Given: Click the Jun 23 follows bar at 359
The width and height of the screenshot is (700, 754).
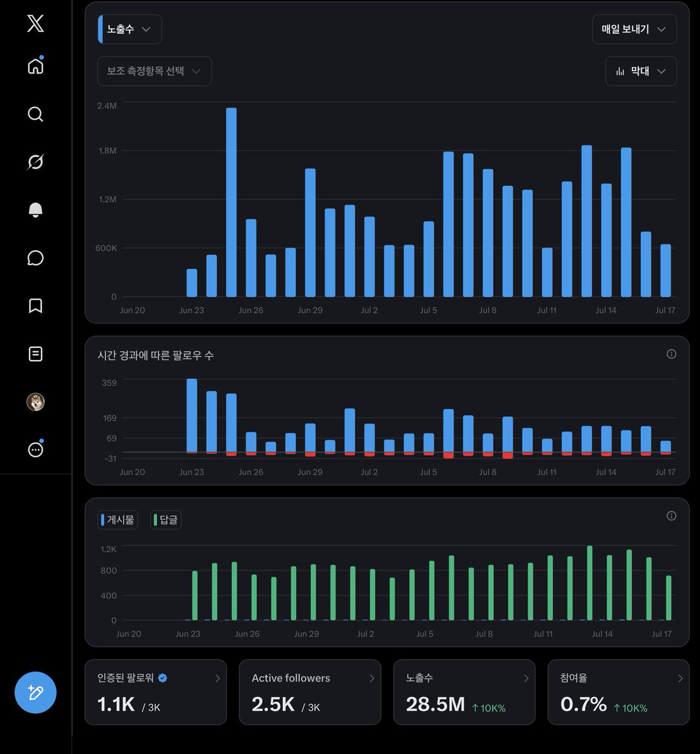Looking at the screenshot, I should point(192,415).
